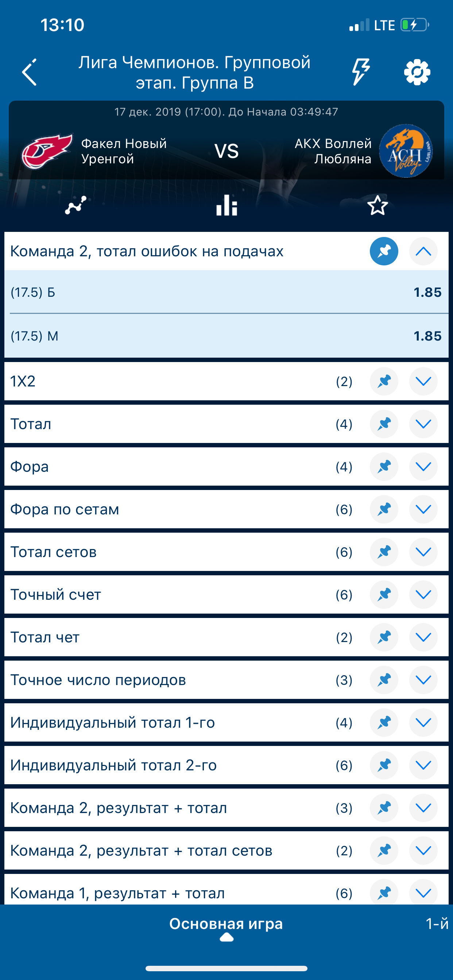Open the line graph tracker icon
This screenshot has height=980, width=453.
point(76,205)
